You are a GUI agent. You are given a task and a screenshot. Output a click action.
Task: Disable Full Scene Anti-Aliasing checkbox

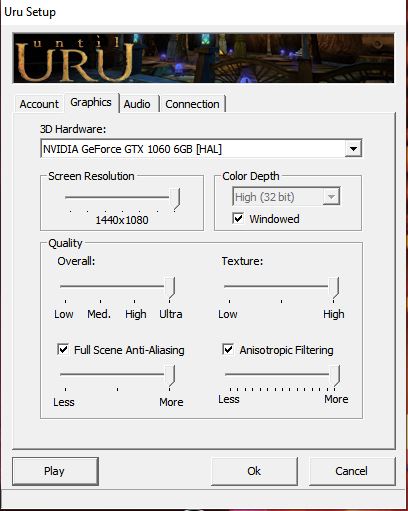pyautogui.click(x=63, y=349)
